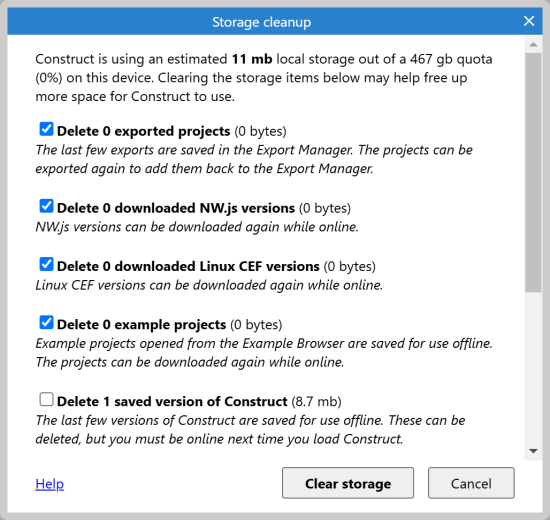Screen dimensions: 550x520
Task: Uncheck the Delete 0 exported projects checkbox
Action: tap(46, 129)
